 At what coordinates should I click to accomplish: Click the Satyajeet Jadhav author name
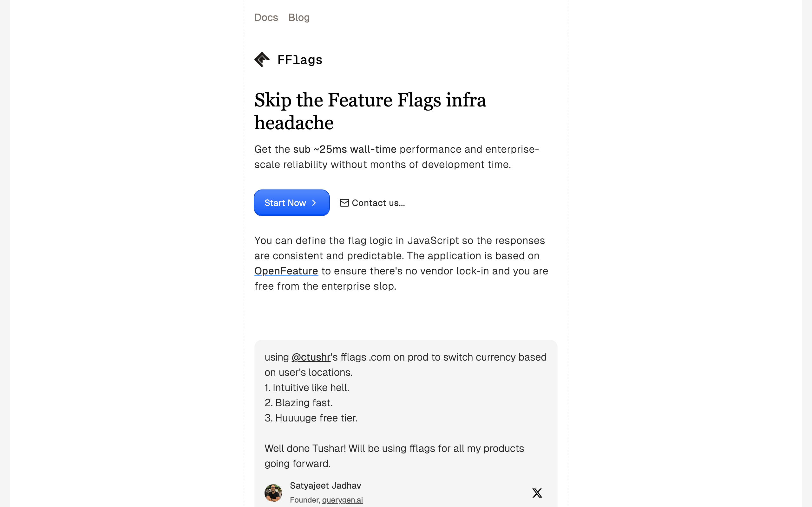click(x=325, y=485)
